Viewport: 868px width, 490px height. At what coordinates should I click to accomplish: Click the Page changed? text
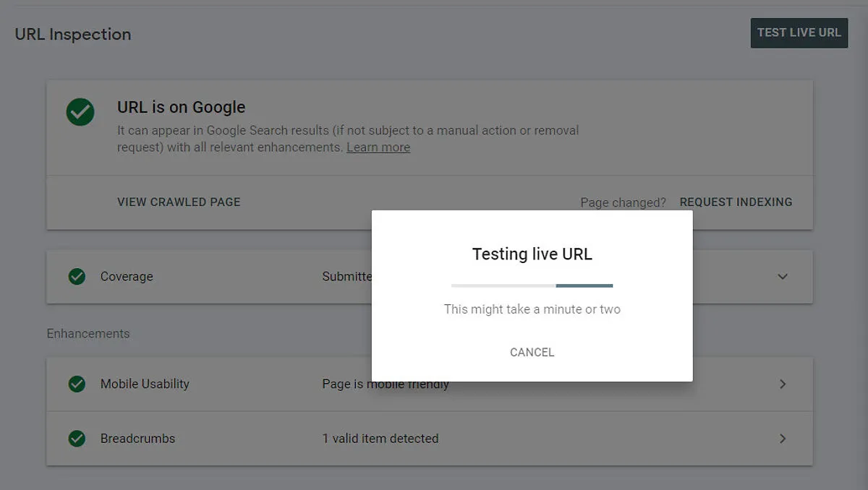(623, 202)
